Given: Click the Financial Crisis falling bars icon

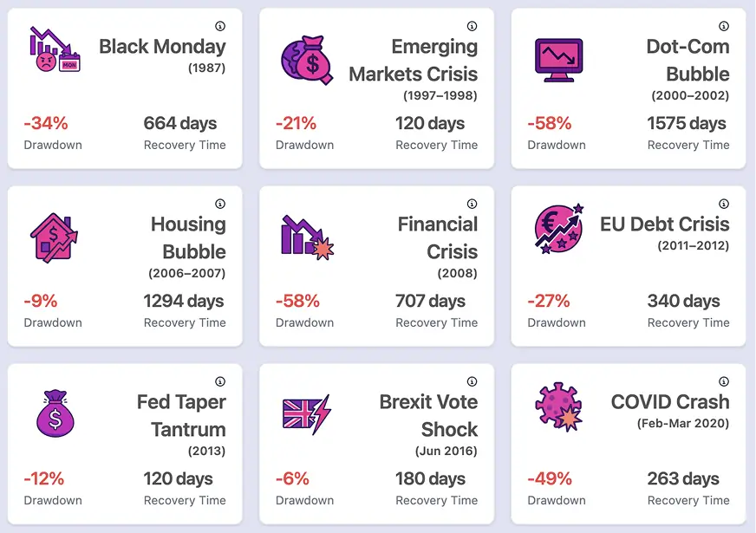Looking at the screenshot, I should coord(306,237).
